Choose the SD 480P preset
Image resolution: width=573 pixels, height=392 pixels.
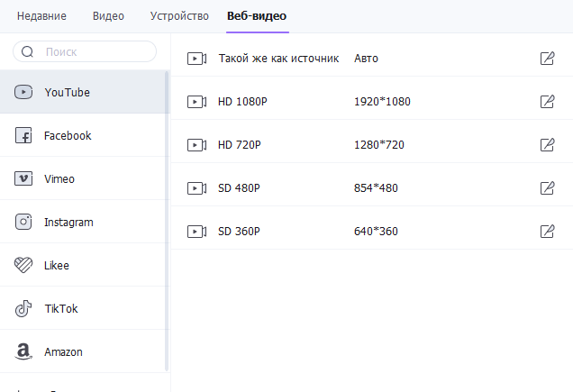click(239, 188)
